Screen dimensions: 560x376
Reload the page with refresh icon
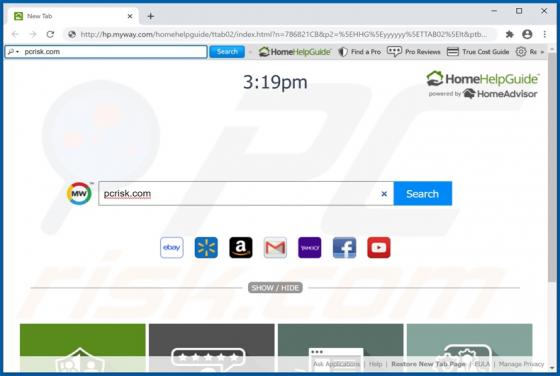coord(50,34)
